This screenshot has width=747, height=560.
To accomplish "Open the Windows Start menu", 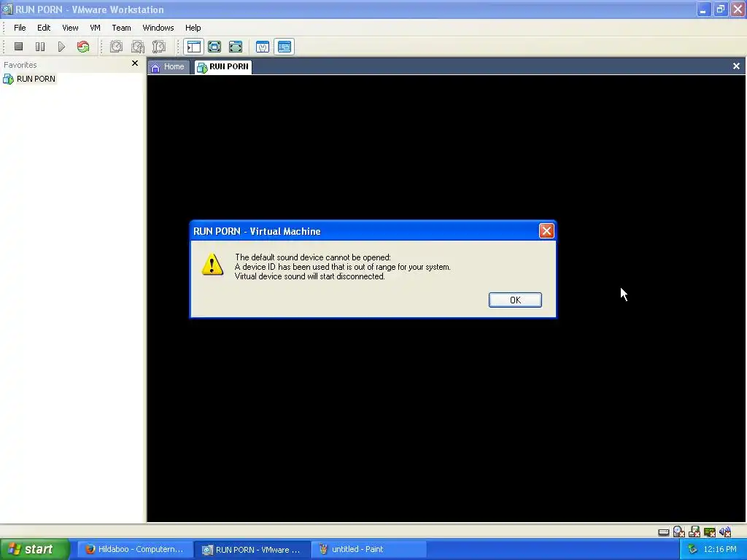I will 34,549.
